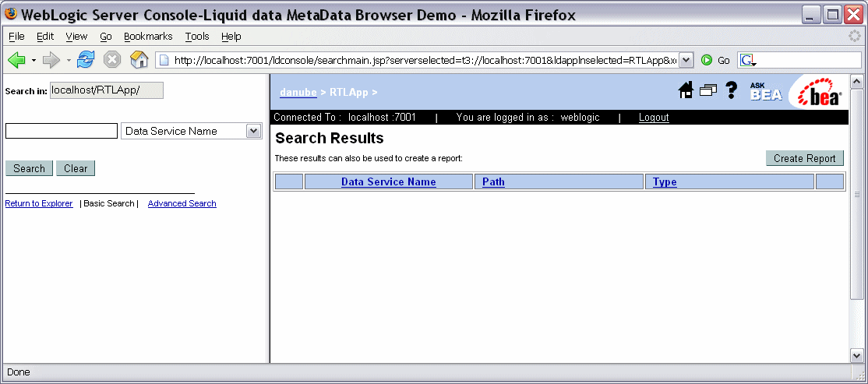Click the red bea logo
The width and height of the screenshot is (868, 384).
tap(820, 92)
